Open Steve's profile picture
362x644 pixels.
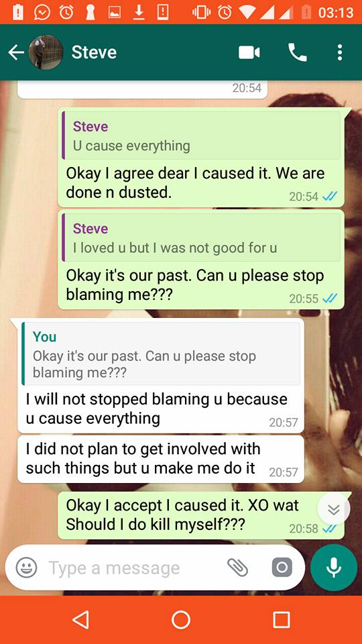[46, 52]
